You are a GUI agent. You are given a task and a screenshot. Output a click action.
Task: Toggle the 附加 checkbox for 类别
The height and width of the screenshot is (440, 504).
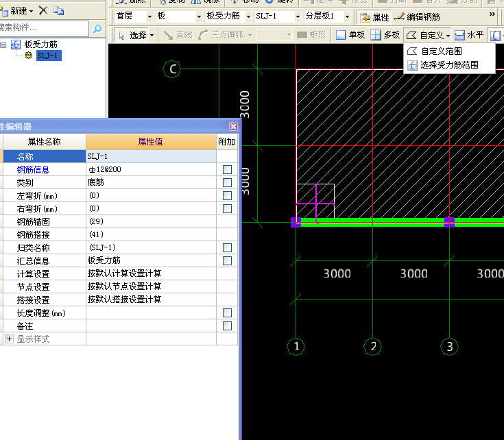click(227, 183)
